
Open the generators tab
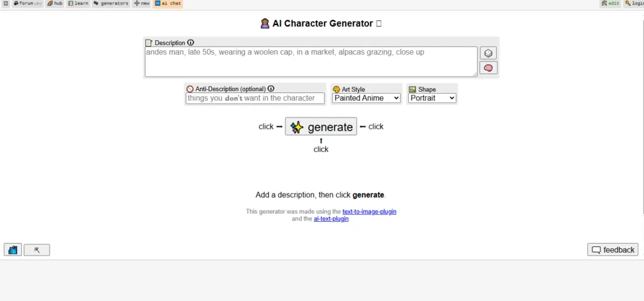tap(111, 3)
